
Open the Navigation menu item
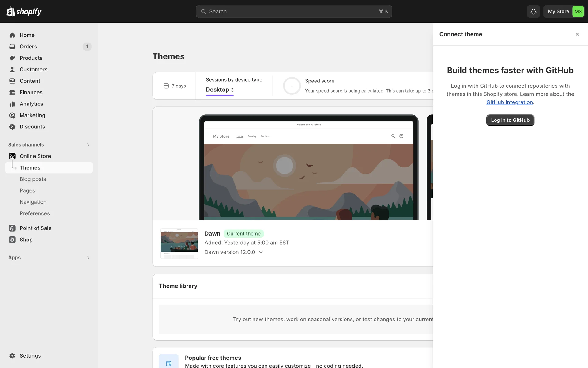(33, 202)
